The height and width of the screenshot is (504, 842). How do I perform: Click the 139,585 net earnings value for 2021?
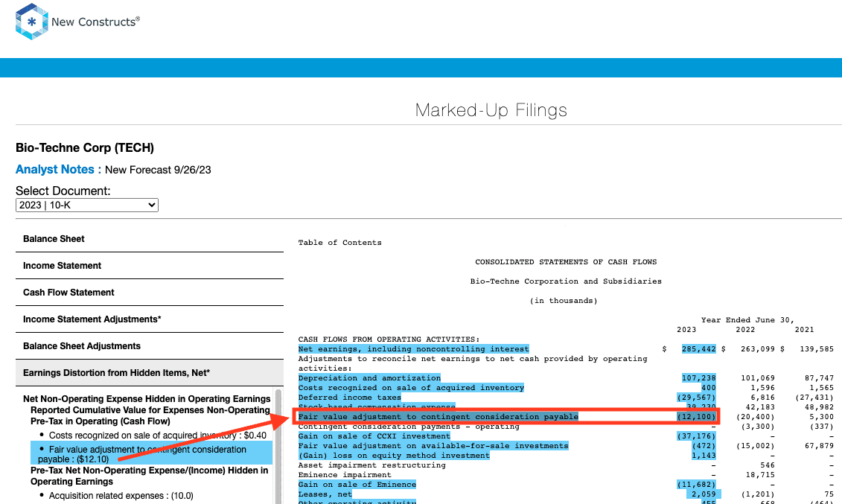point(817,349)
